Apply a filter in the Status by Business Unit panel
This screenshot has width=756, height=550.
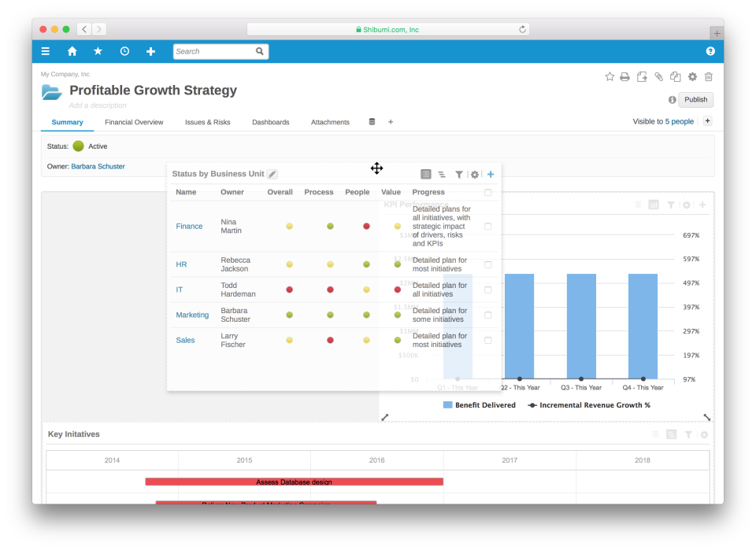point(460,174)
